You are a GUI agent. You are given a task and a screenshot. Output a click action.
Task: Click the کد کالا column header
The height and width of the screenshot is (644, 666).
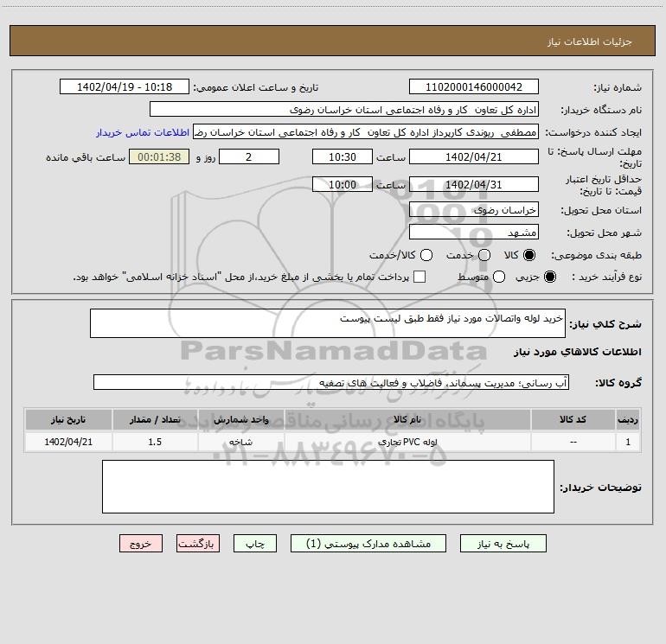(x=573, y=419)
